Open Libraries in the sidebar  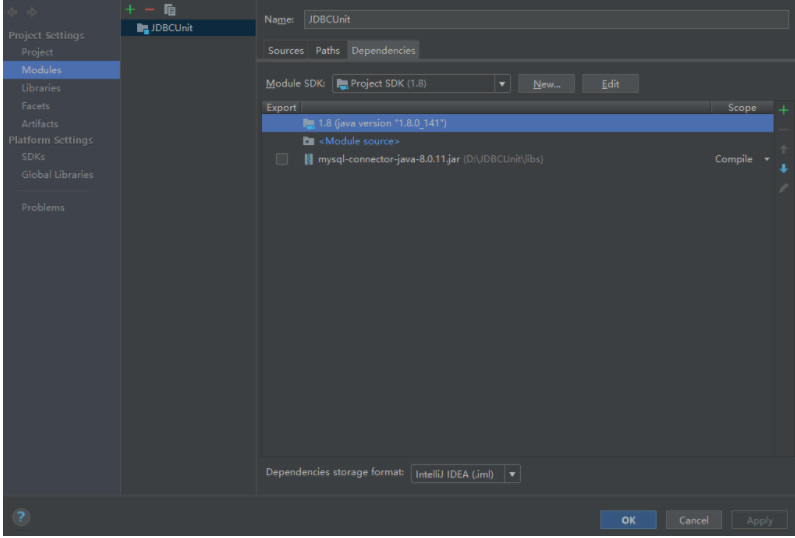[x=41, y=88]
